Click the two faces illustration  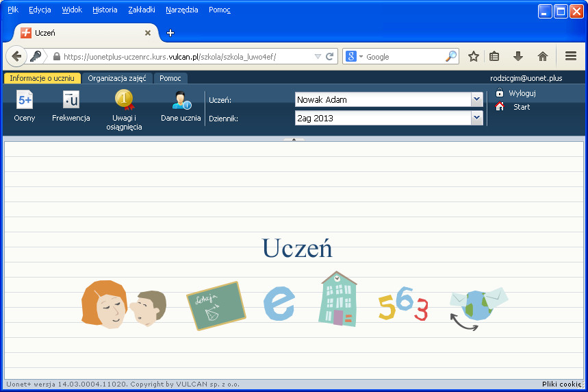[x=124, y=304]
